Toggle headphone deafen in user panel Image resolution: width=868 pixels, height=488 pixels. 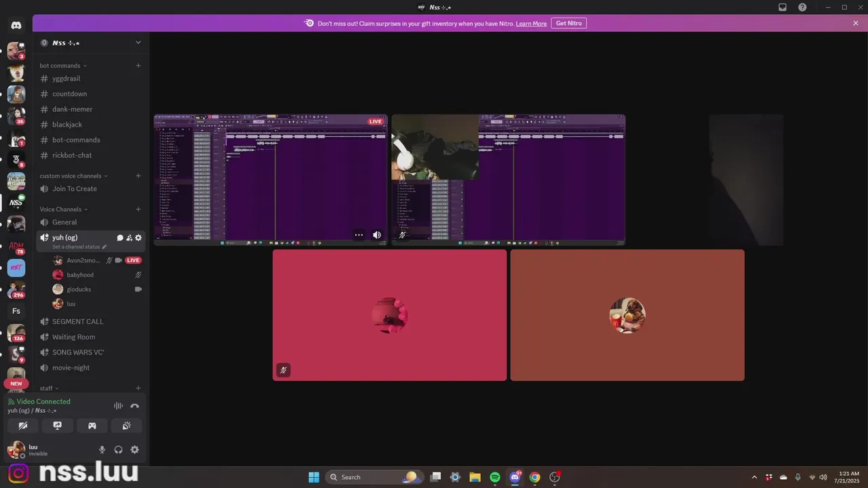point(119,449)
